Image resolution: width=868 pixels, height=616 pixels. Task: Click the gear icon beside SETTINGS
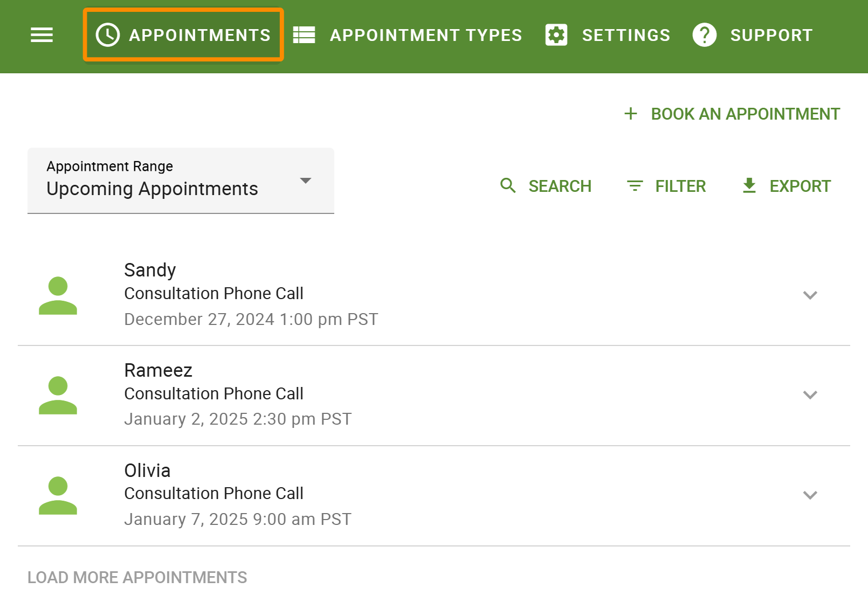(556, 34)
